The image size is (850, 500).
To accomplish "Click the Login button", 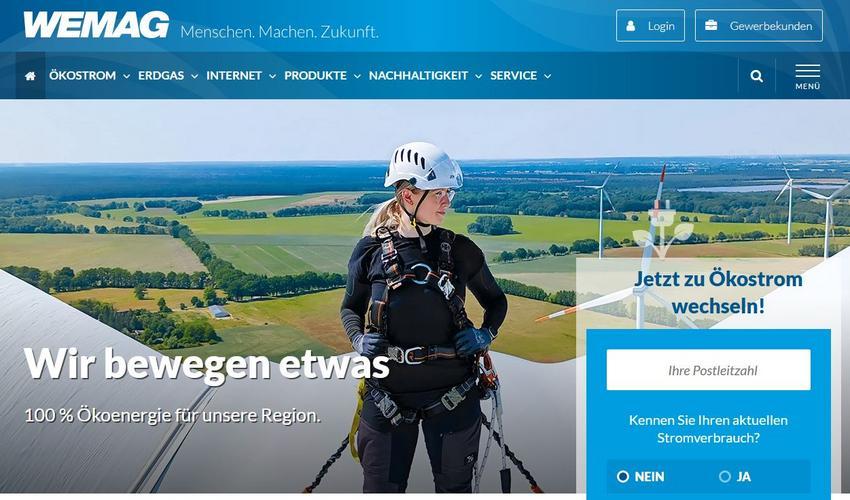I will [651, 25].
